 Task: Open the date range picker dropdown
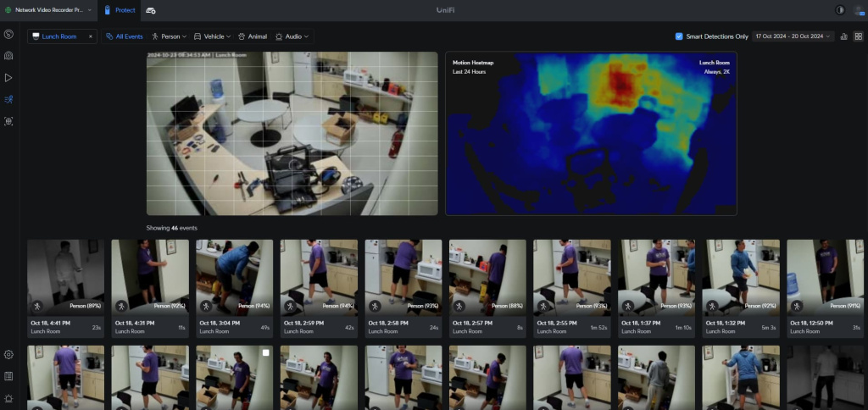[793, 36]
